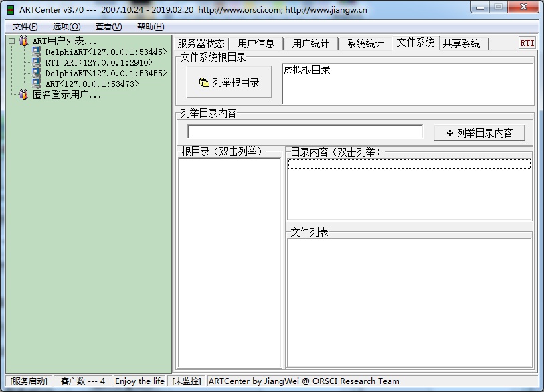Click the 列举目录内容 button
The image size is (544, 392).
pos(479,133)
